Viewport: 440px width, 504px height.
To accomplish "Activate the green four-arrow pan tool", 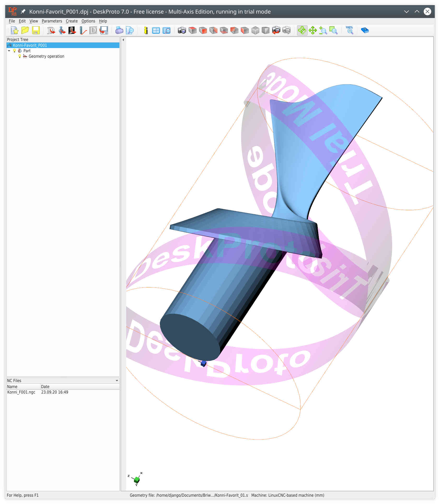I will 313,31.
